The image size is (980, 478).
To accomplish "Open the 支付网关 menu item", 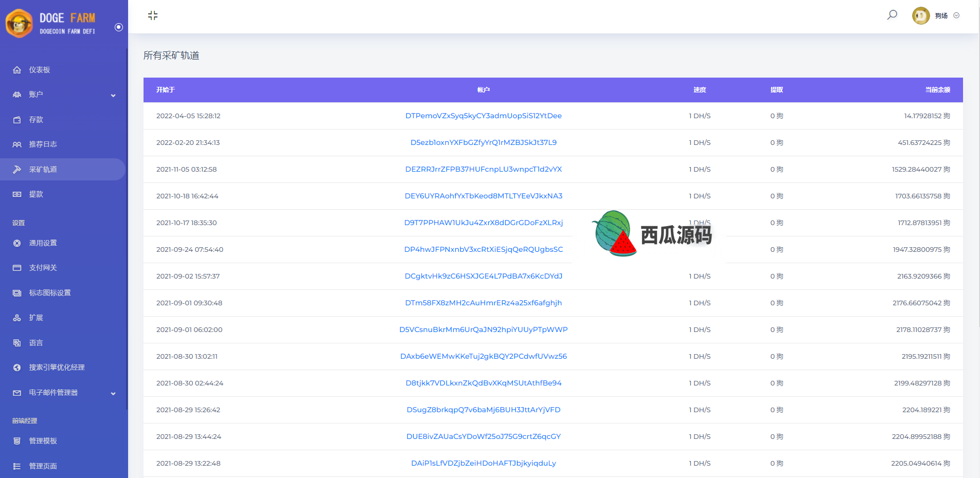I will pos(43,268).
